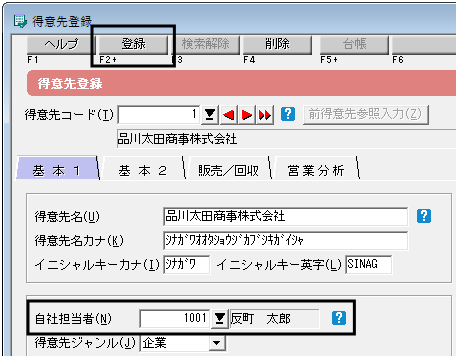
Task: Click the 反町 太郎 staff name box
Action: coord(274,319)
